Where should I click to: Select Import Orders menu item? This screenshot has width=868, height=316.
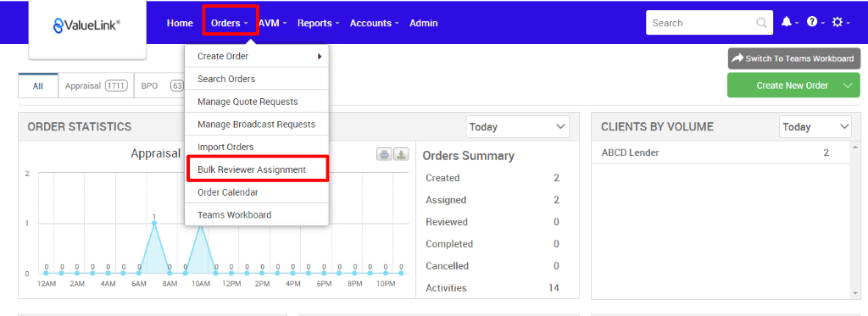[257, 147]
